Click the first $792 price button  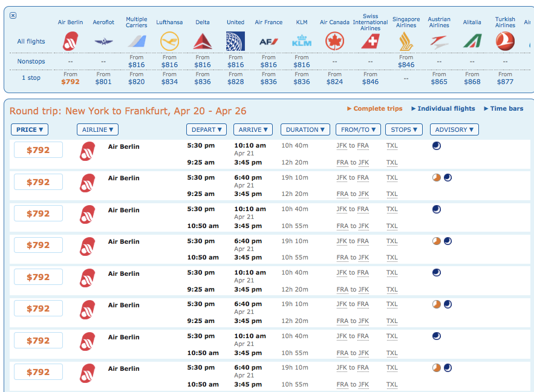[38, 150]
